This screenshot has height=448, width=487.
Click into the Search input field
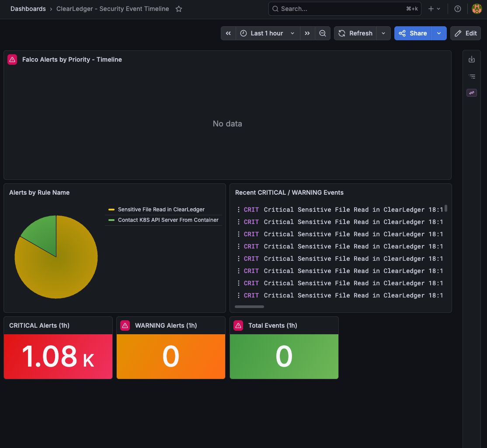tap(344, 9)
